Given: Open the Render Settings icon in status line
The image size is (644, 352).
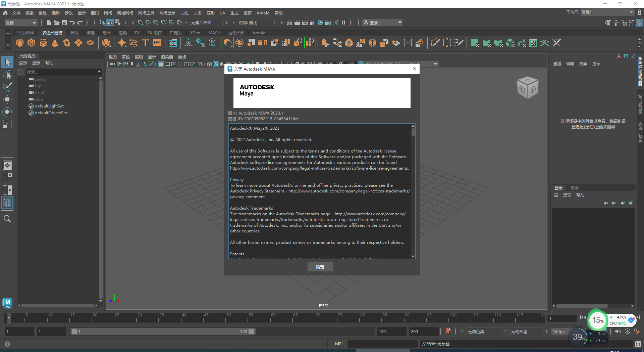Looking at the screenshot, I should 312,23.
